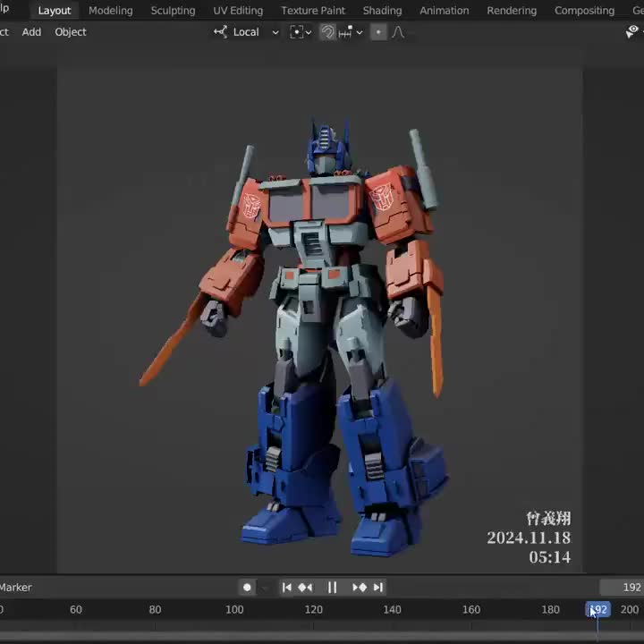Switch to the Sculpting workspace tab
Image resolution: width=644 pixels, height=644 pixels.
173,11
